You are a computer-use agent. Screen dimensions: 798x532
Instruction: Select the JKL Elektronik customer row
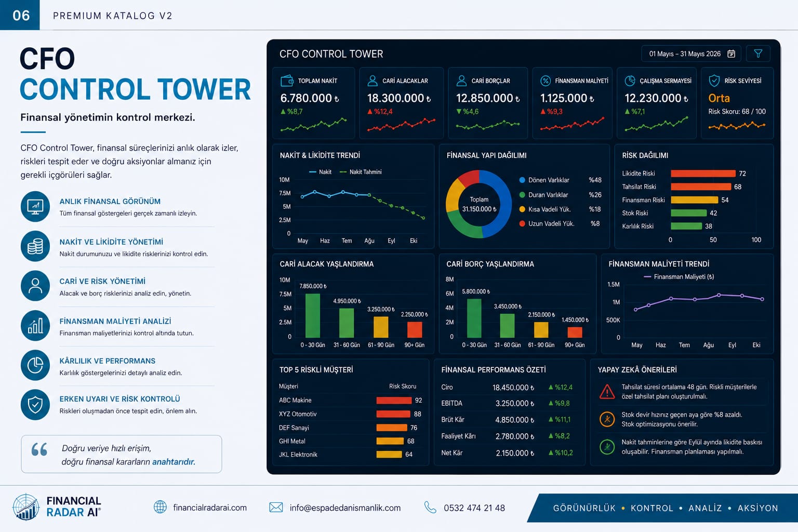coord(351,455)
